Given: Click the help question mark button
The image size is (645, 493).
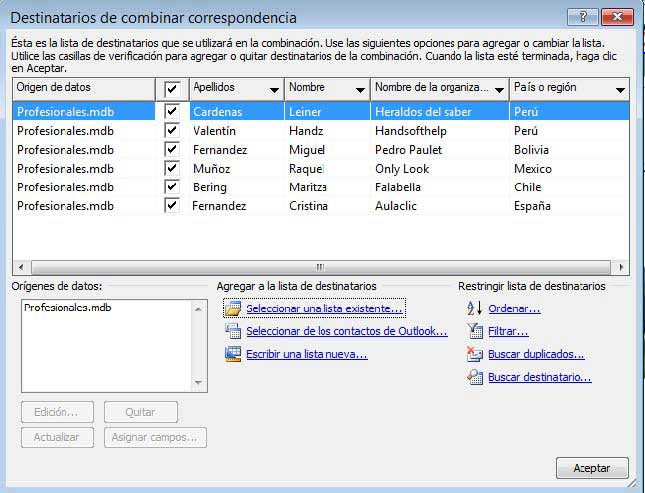Looking at the screenshot, I should (580, 17).
